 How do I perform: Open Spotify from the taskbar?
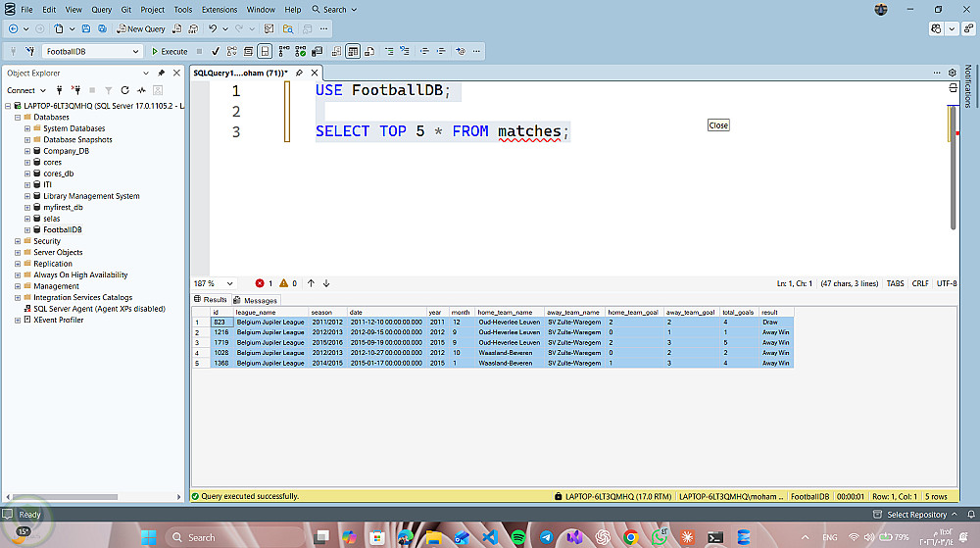coord(518,537)
